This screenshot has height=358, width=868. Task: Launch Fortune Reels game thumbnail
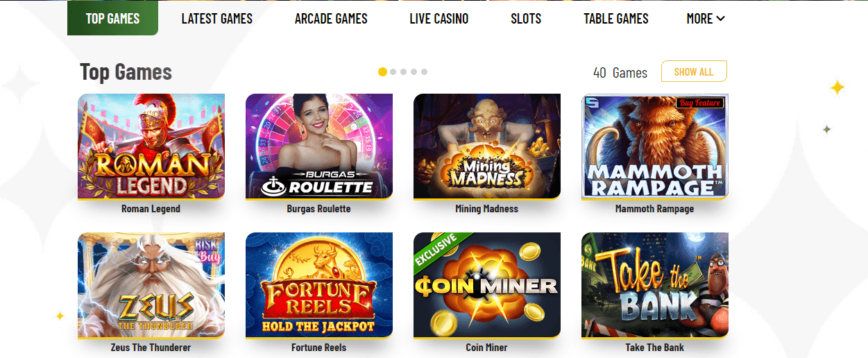coord(319,285)
